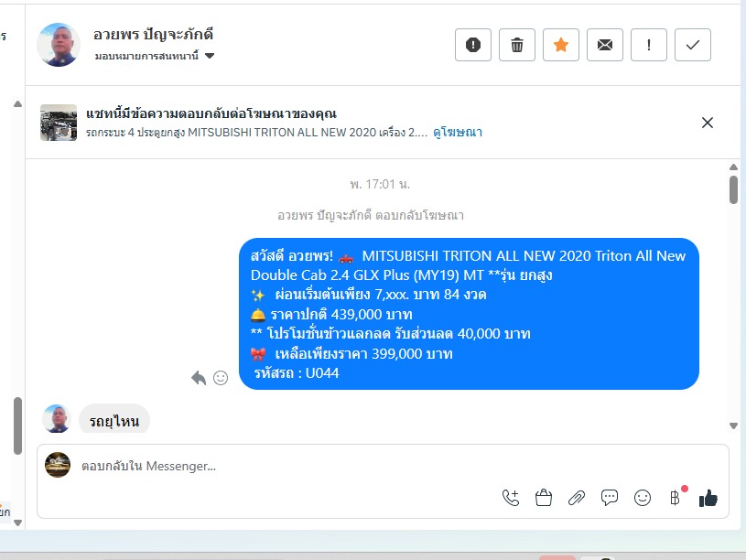Open อวยพร ปัญจะภักดี header profile picture
The image size is (746, 560).
coord(59,45)
